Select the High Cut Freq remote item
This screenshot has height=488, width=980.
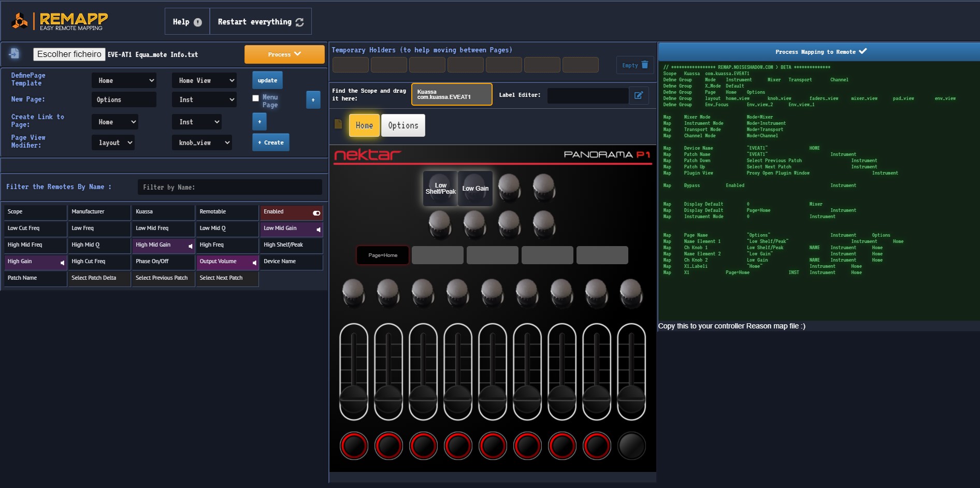coord(99,262)
